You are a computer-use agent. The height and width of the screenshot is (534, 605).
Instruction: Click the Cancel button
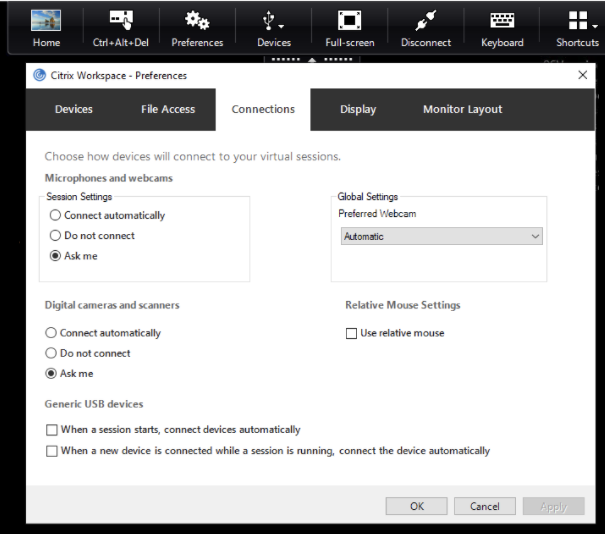tap(484, 506)
